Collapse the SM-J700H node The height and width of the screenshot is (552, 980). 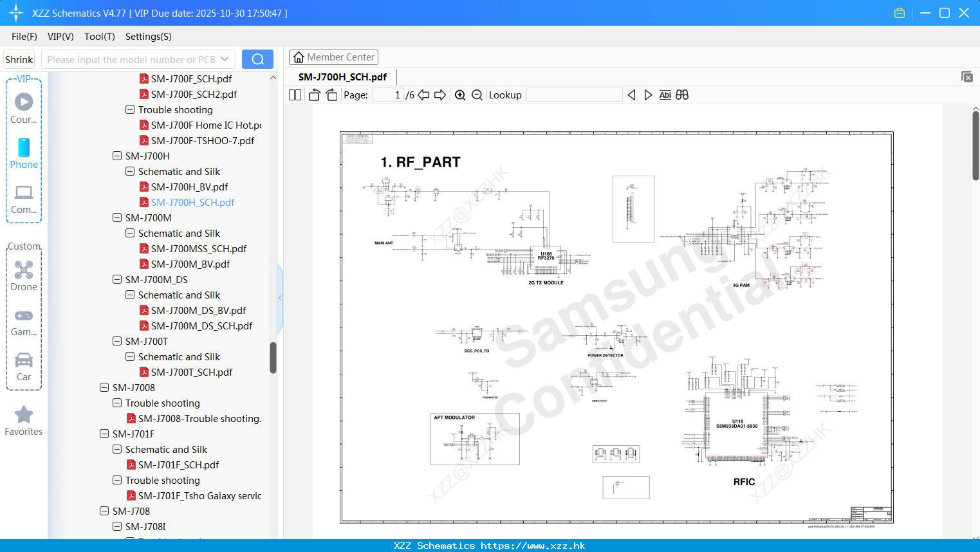click(117, 156)
